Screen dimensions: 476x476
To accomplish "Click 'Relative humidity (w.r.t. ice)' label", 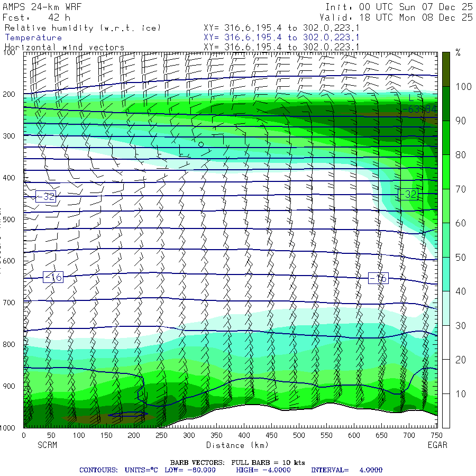I will [83, 28].
